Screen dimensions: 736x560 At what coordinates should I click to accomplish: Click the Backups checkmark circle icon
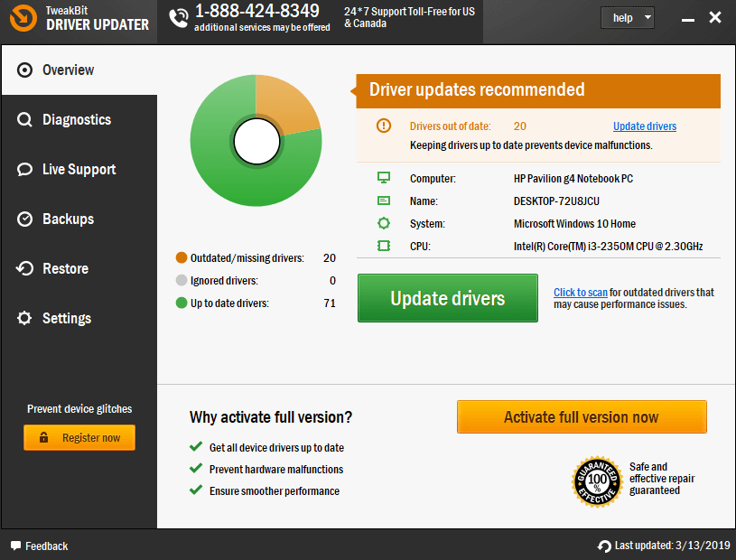(x=24, y=219)
